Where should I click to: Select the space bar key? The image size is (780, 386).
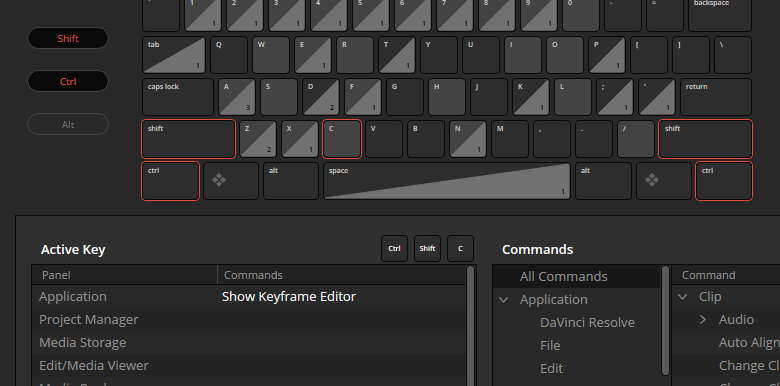point(447,181)
